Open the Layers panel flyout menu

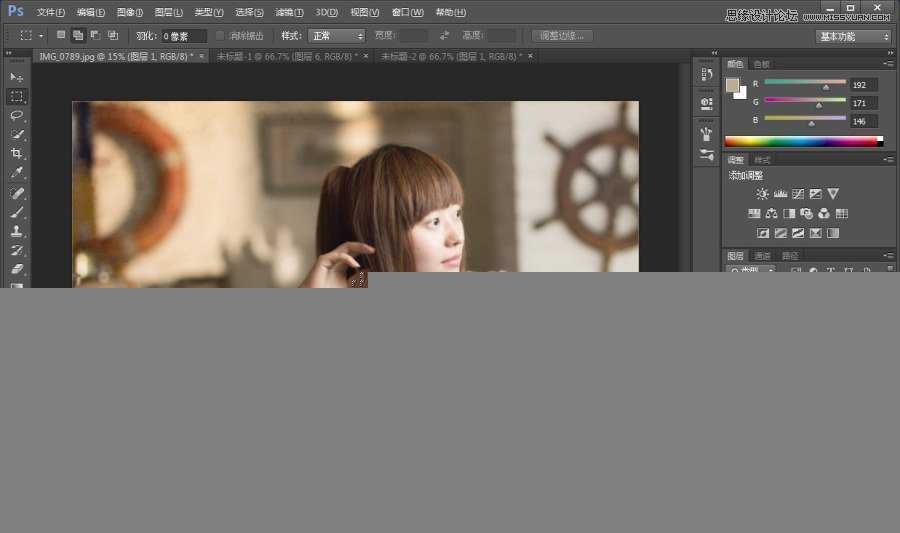(x=889, y=255)
